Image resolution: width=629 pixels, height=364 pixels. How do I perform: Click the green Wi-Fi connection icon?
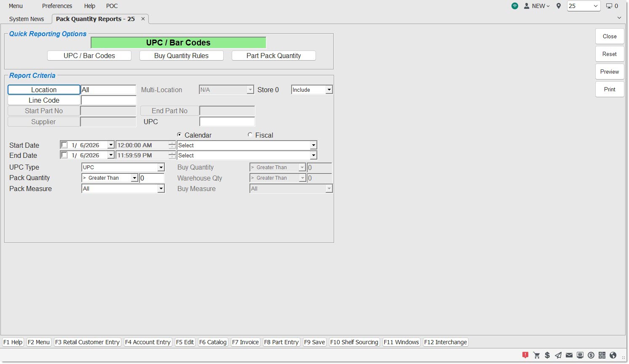coord(515,6)
